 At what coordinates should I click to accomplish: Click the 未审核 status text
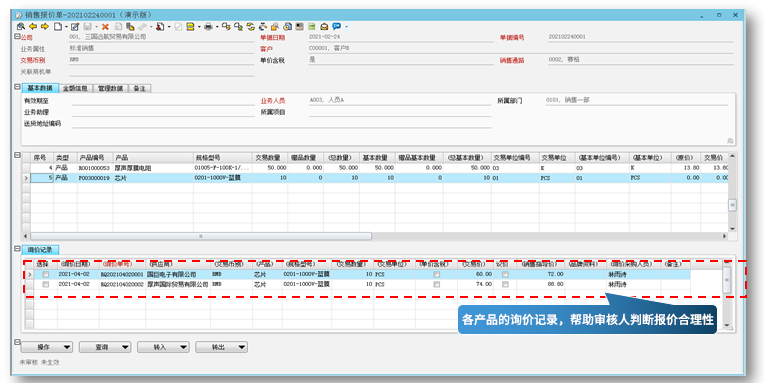(28, 363)
